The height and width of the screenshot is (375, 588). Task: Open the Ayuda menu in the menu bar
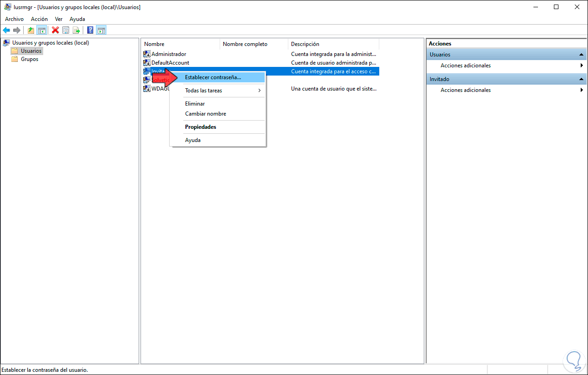point(77,19)
